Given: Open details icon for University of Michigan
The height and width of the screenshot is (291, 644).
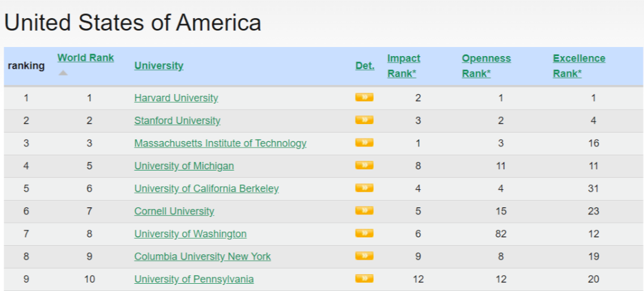Looking at the screenshot, I should click(x=364, y=165).
